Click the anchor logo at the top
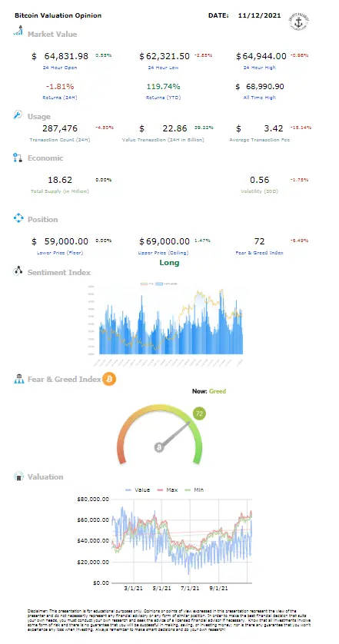Image resolution: width=339 pixels, height=644 pixels. [298, 22]
